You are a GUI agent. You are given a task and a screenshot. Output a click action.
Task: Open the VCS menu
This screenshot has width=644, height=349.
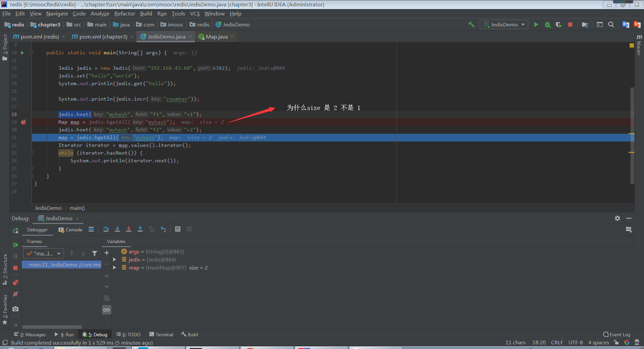(x=195, y=13)
